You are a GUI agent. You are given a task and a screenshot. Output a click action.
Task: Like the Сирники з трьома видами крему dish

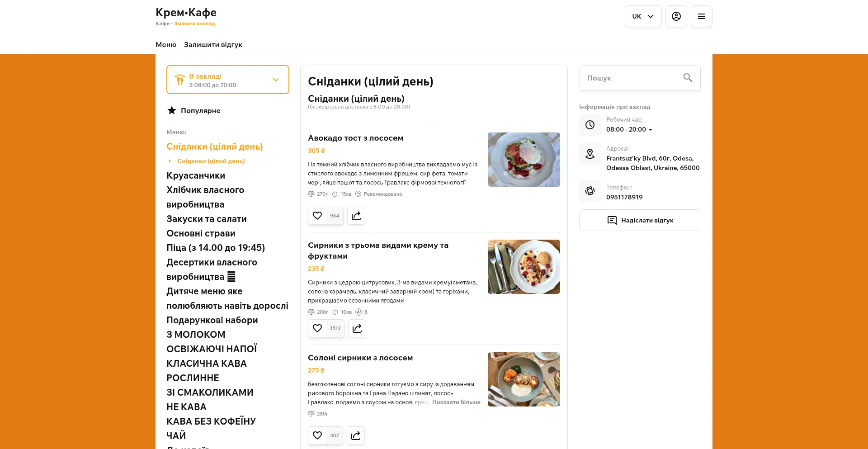tap(317, 328)
